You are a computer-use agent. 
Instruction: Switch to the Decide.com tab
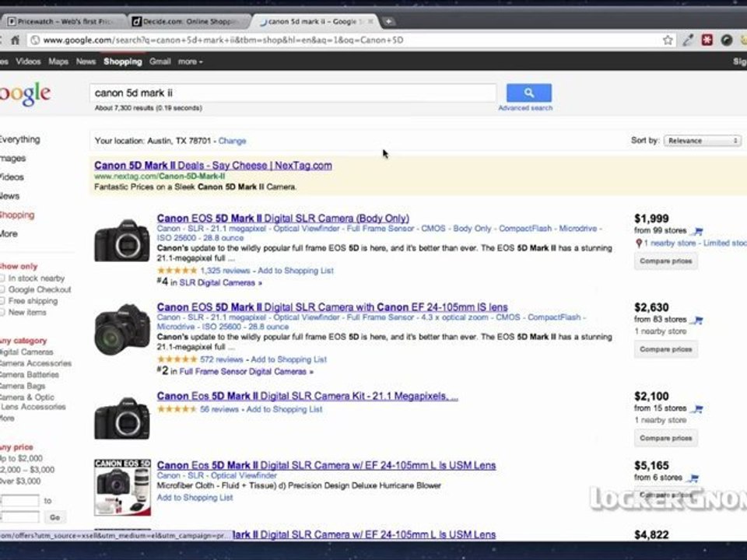(188, 22)
